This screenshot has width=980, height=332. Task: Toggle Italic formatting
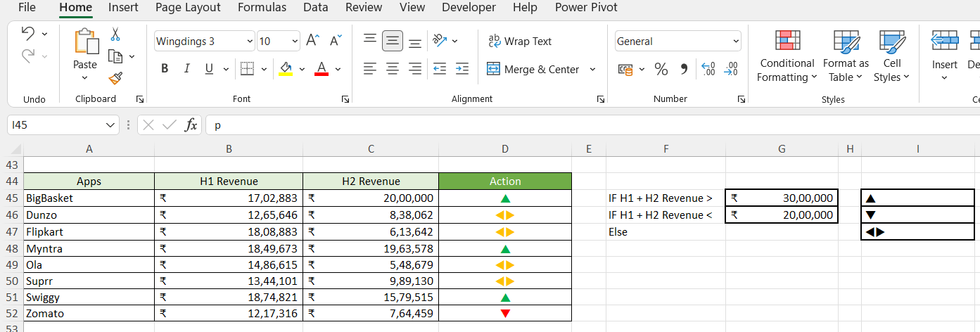click(x=186, y=68)
